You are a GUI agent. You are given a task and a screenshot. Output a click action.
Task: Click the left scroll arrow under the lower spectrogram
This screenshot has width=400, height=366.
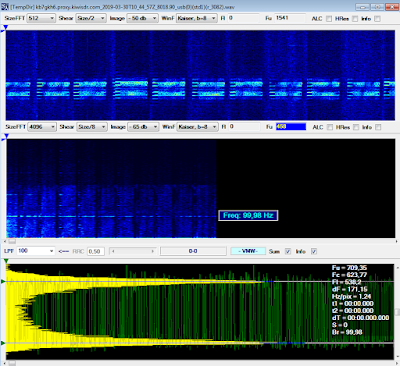(x=5, y=241)
